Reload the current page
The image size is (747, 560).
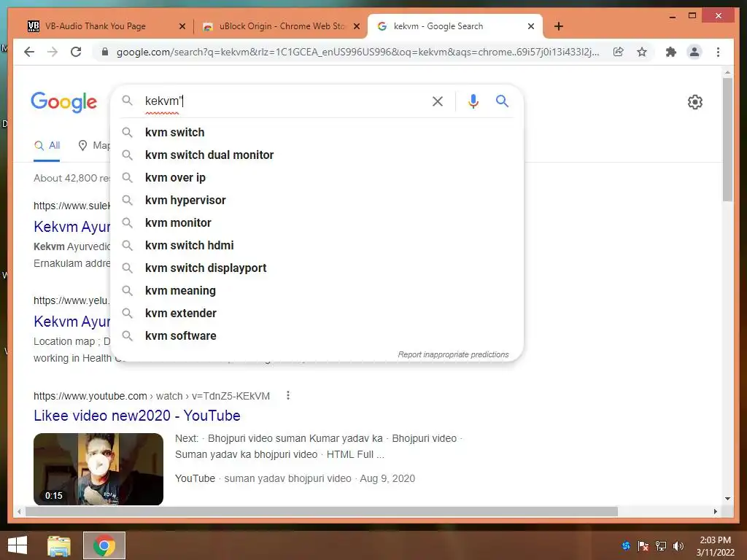(76, 52)
